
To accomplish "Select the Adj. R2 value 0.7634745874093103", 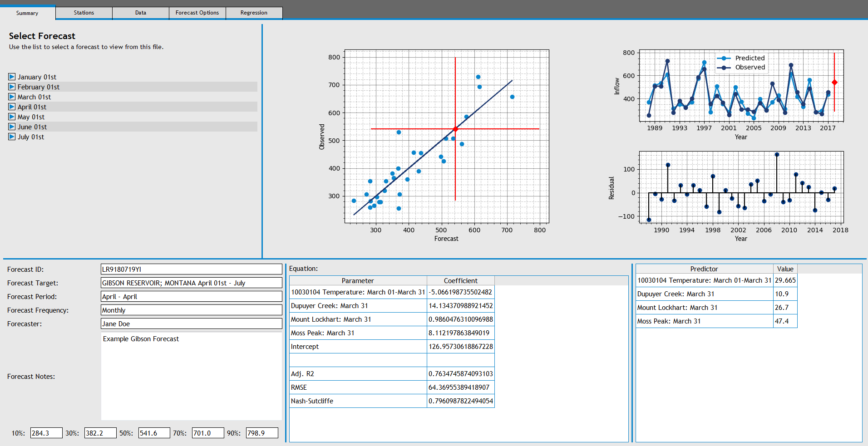I will click(x=461, y=374).
